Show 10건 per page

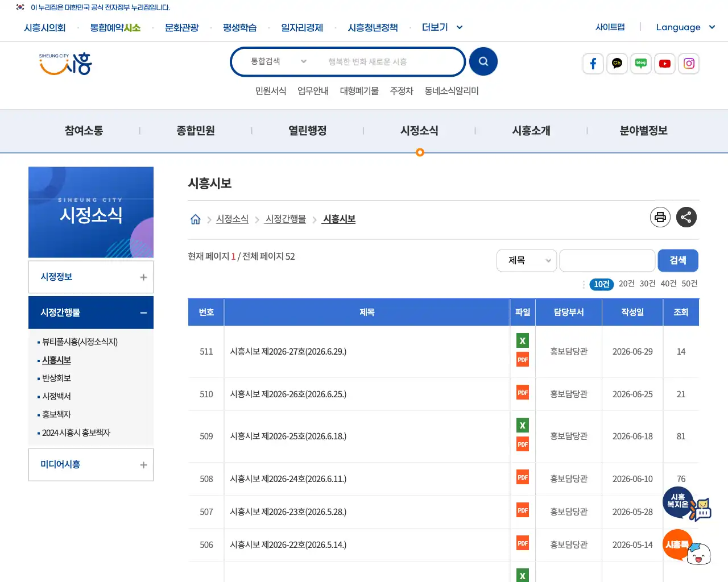click(x=602, y=284)
